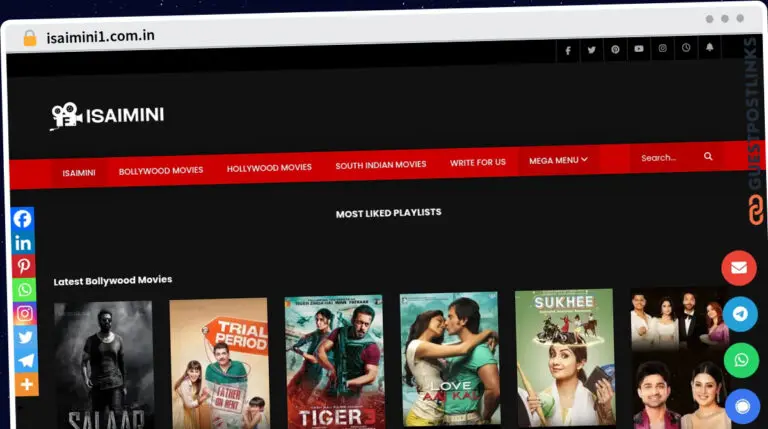Open the YouTube icon in top bar

tap(639, 49)
